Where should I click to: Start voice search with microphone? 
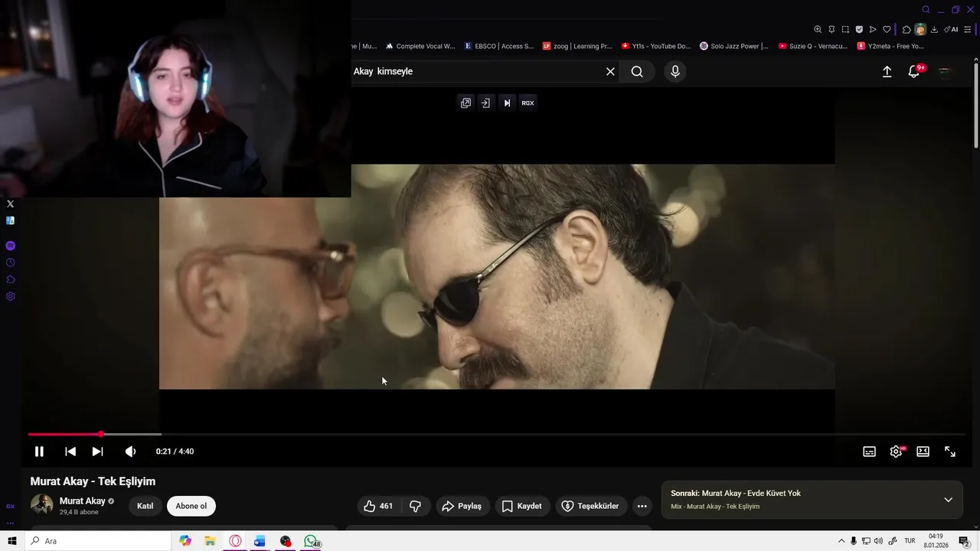675,71
